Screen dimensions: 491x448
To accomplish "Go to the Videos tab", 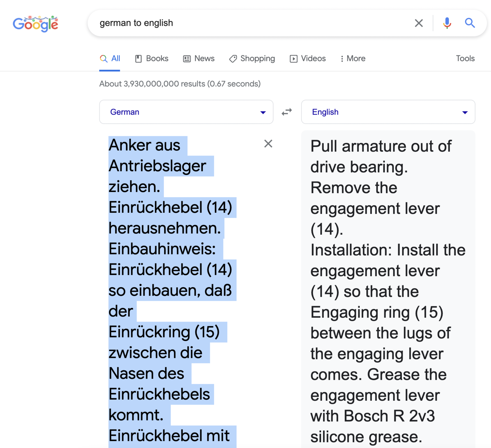I will click(x=307, y=59).
